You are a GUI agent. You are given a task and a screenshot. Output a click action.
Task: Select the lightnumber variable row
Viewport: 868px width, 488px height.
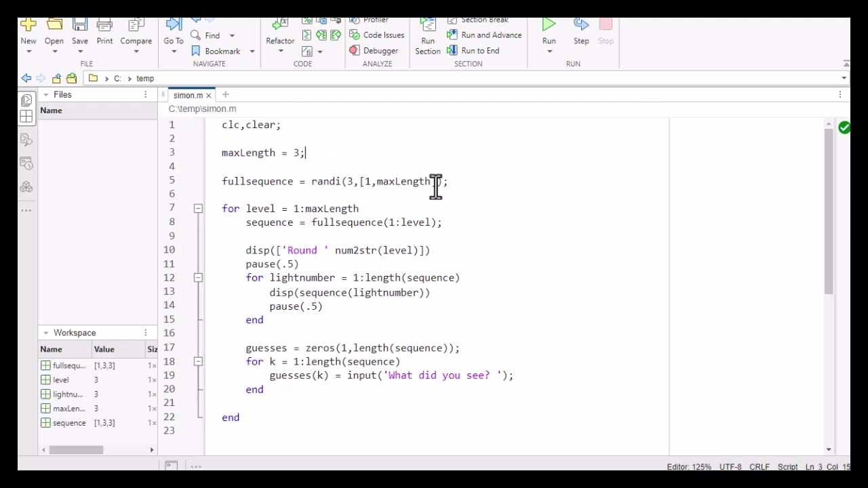pyautogui.click(x=98, y=394)
